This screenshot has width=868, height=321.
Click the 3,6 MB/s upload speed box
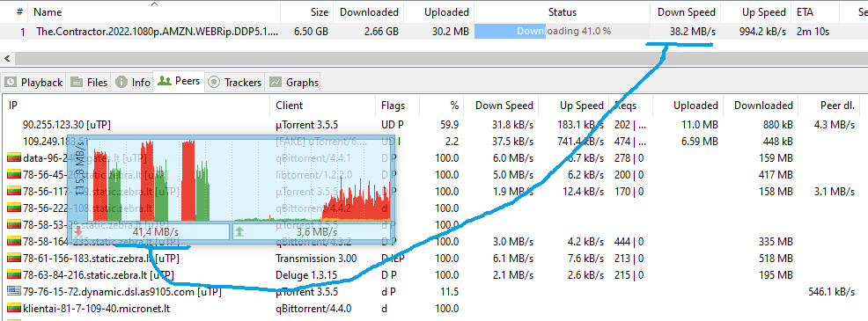click(x=311, y=231)
